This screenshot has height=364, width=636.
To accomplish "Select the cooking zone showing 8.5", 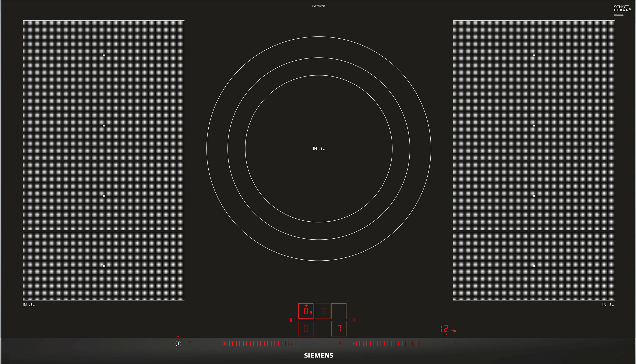I will [x=306, y=311].
